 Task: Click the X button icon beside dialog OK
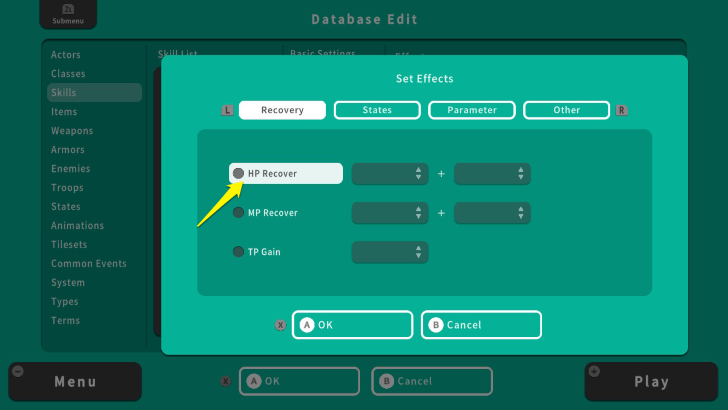[280, 325]
